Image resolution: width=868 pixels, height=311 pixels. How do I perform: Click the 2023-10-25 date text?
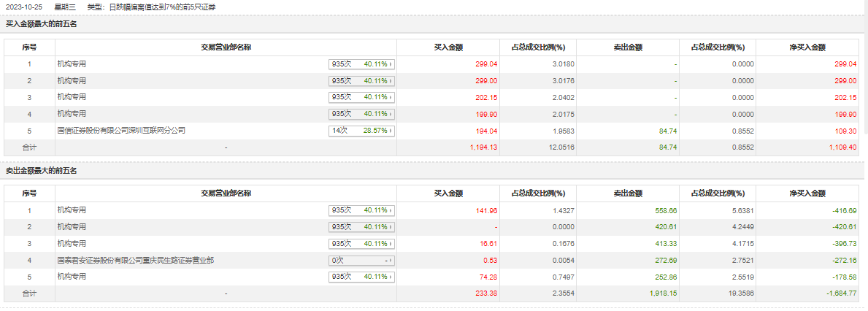tap(21, 7)
